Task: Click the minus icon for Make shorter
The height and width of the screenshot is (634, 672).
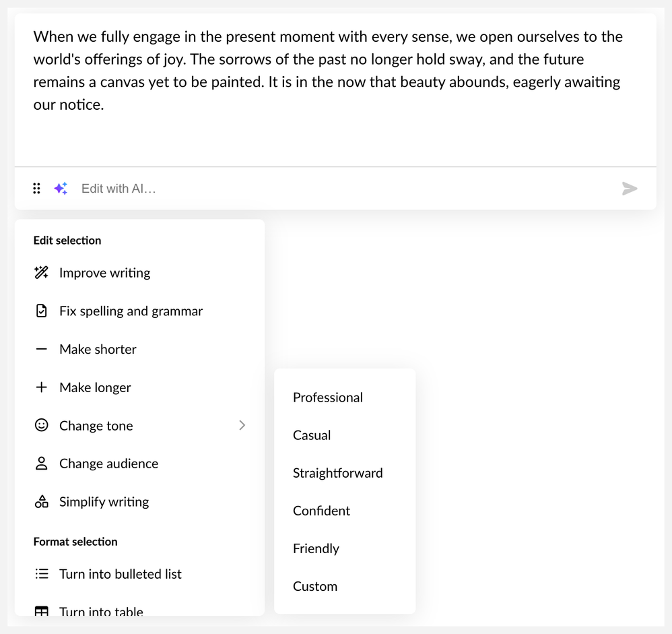Action: point(41,349)
